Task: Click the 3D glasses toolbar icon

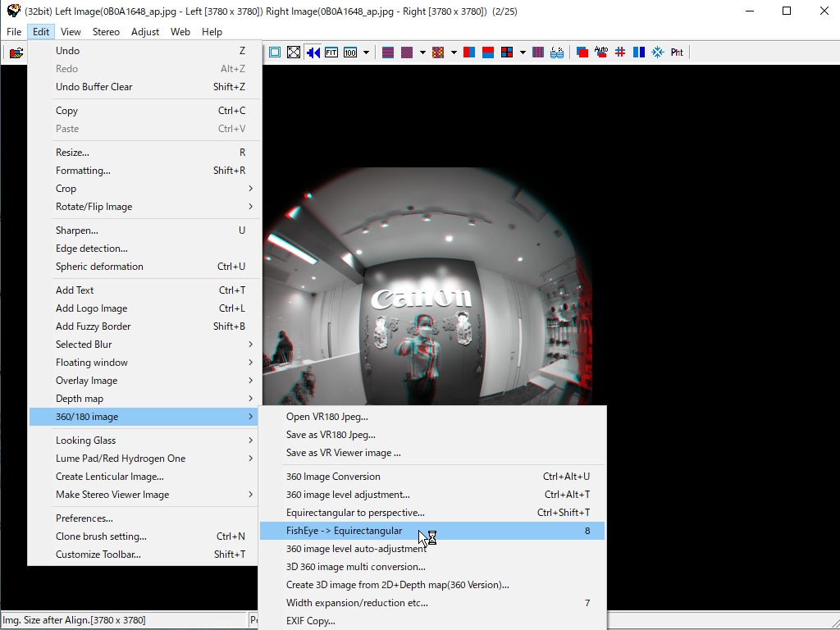Action: (557, 52)
